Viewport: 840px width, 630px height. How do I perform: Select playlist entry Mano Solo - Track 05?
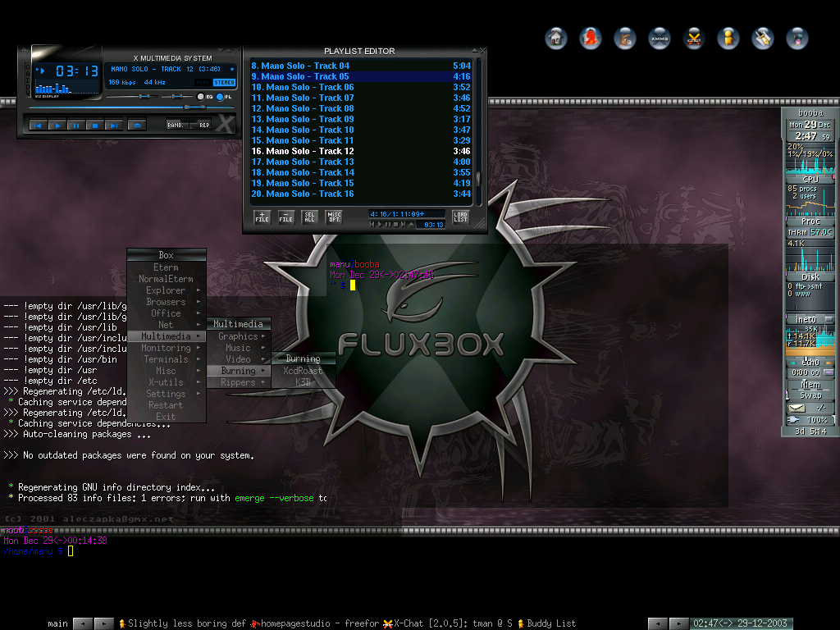pos(361,76)
